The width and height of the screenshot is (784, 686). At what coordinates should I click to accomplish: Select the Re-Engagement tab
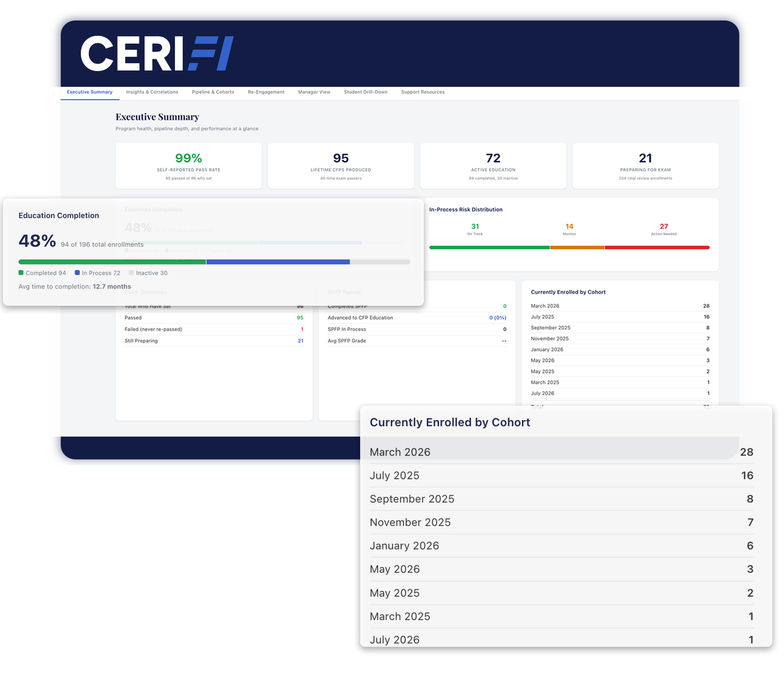click(x=266, y=92)
